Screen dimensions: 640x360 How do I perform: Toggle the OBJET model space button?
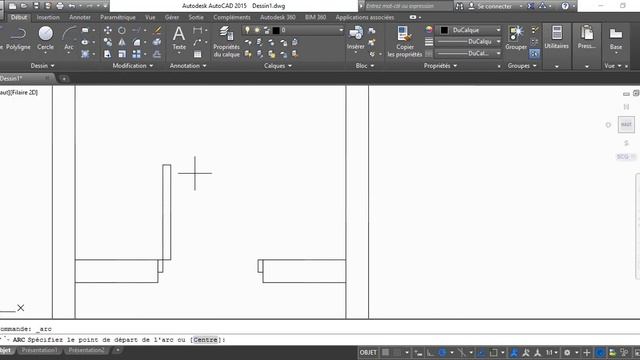point(368,352)
